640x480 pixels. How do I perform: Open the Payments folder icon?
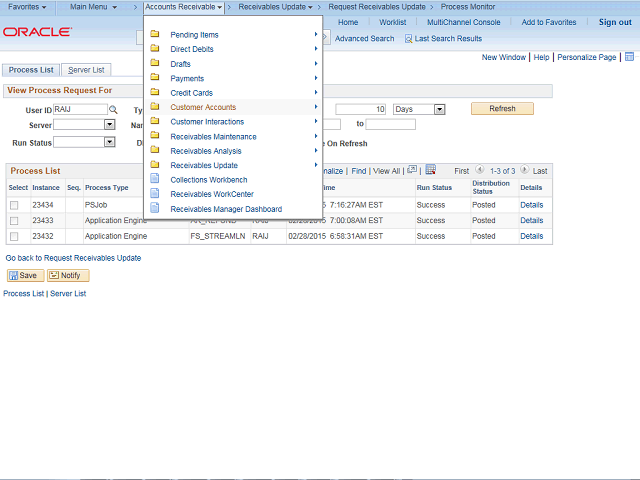(155, 77)
